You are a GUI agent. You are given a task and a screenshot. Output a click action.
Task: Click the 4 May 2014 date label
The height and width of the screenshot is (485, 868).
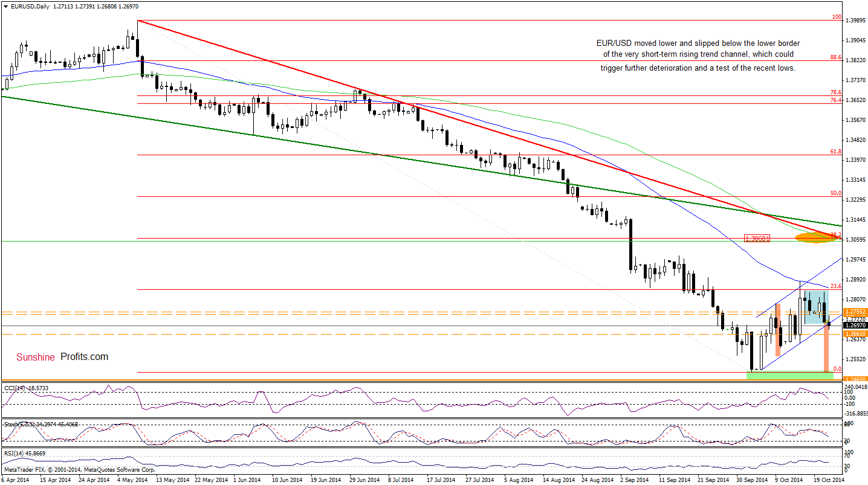pyautogui.click(x=131, y=480)
